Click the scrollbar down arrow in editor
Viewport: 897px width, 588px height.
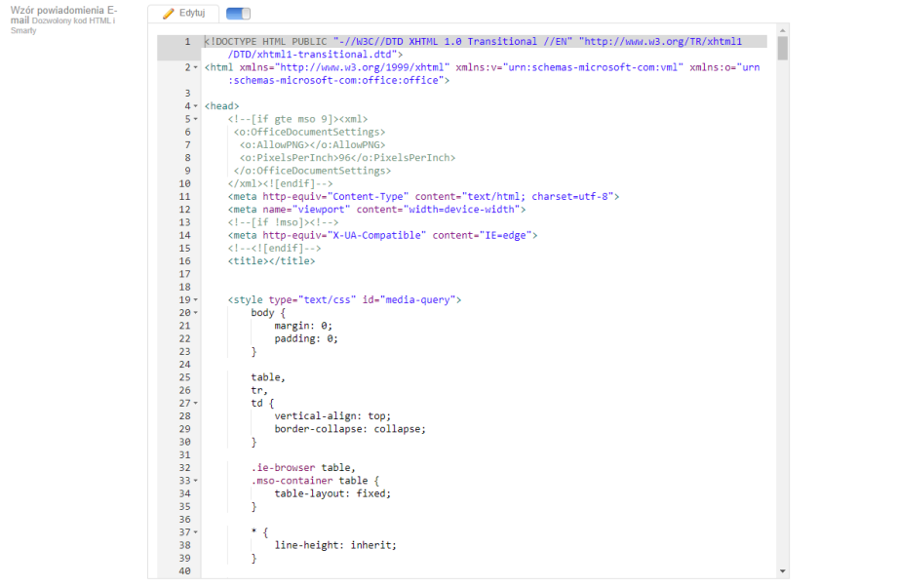[782, 570]
